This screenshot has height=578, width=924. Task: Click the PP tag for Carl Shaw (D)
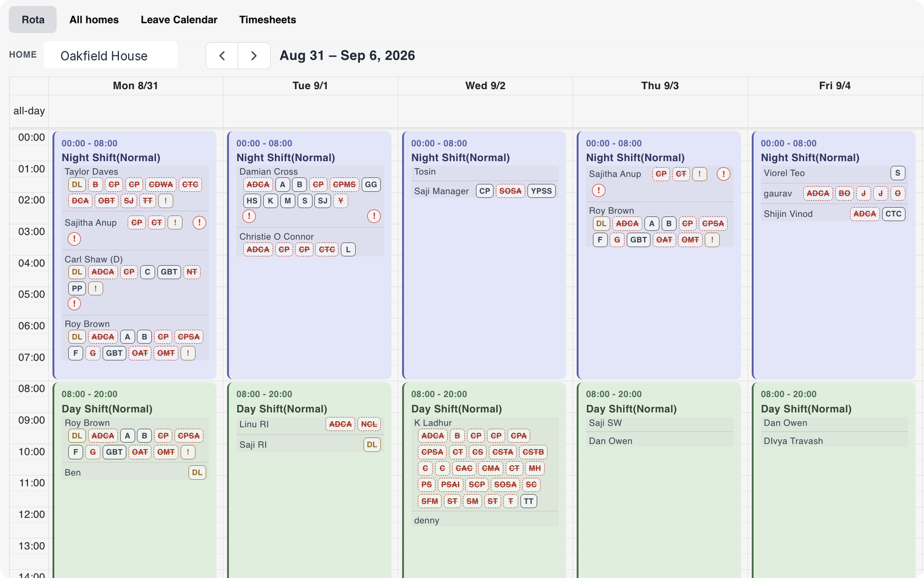[77, 288]
